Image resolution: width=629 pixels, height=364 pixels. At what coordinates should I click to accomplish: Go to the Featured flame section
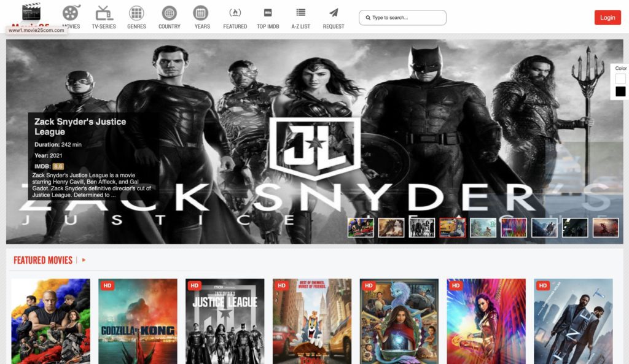235,17
